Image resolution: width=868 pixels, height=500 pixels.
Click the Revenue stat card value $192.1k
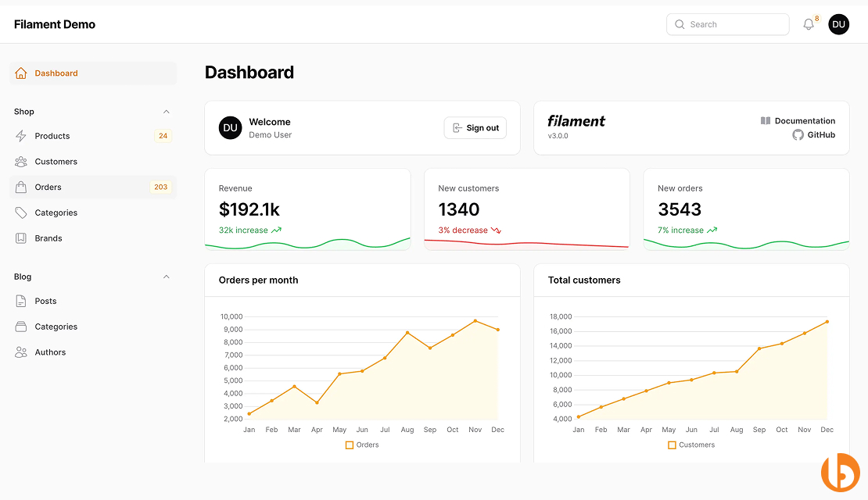tap(249, 209)
